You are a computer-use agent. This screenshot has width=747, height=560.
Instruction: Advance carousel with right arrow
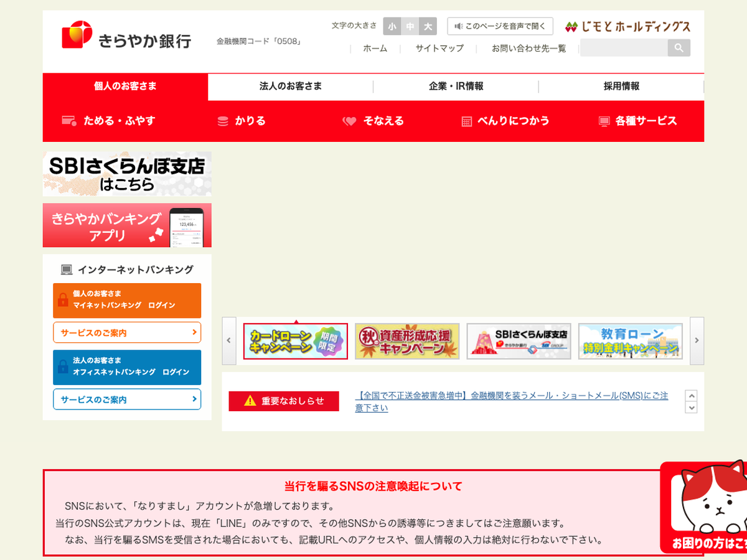697,340
